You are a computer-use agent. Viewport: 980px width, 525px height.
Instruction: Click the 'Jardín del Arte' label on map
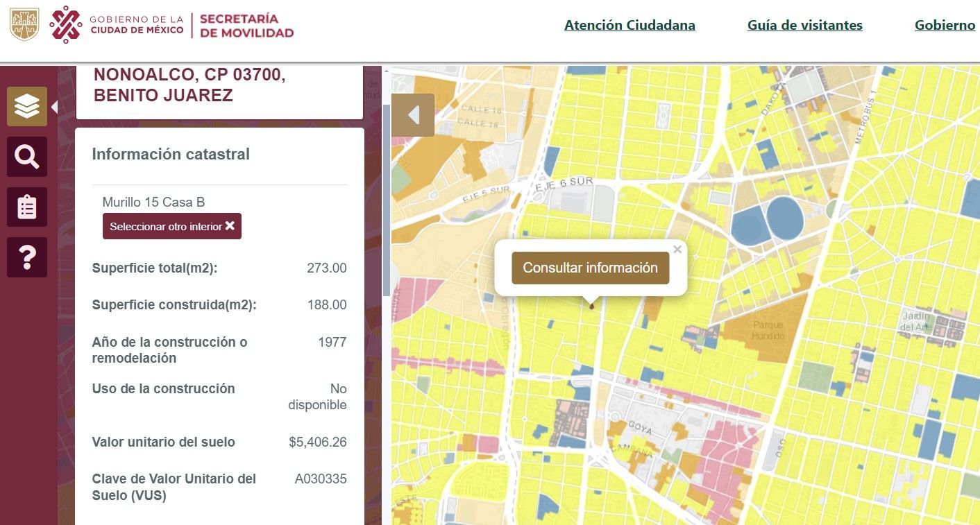click(x=915, y=322)
